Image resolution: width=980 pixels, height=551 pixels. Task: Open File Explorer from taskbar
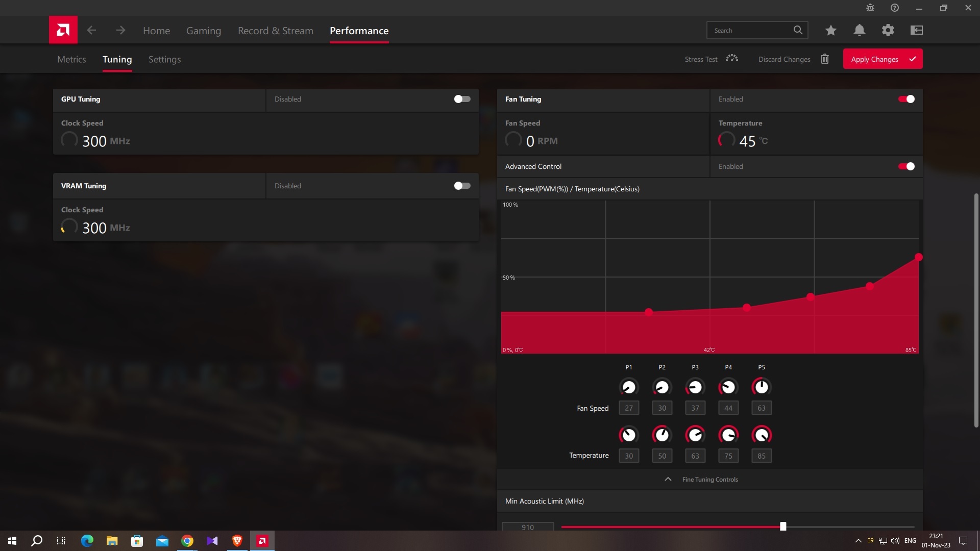112,541
